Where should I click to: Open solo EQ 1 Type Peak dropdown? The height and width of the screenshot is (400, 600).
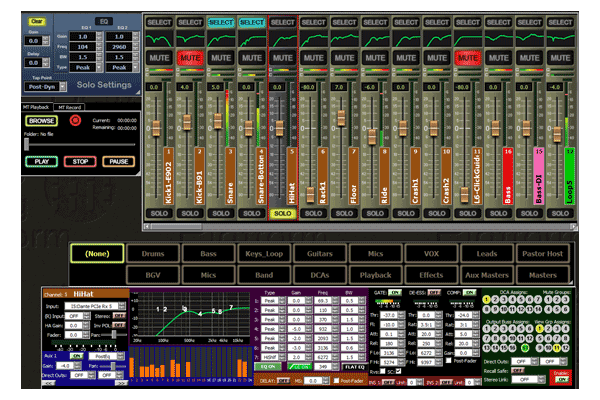(x=86, y=67)
